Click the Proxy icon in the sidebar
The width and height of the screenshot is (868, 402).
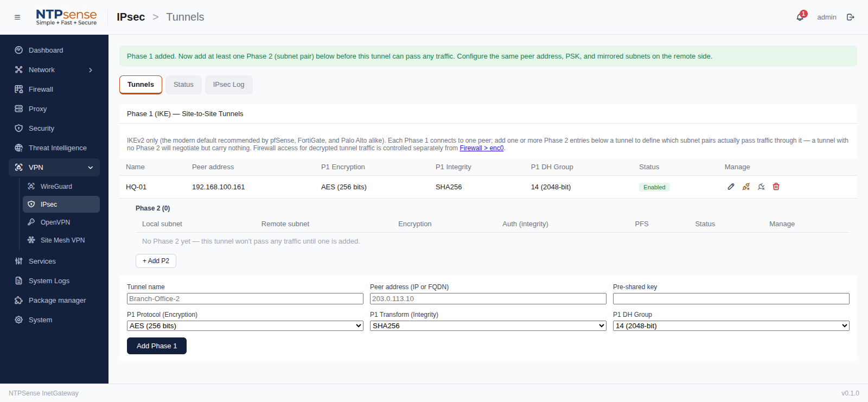(x=19, y=109)
